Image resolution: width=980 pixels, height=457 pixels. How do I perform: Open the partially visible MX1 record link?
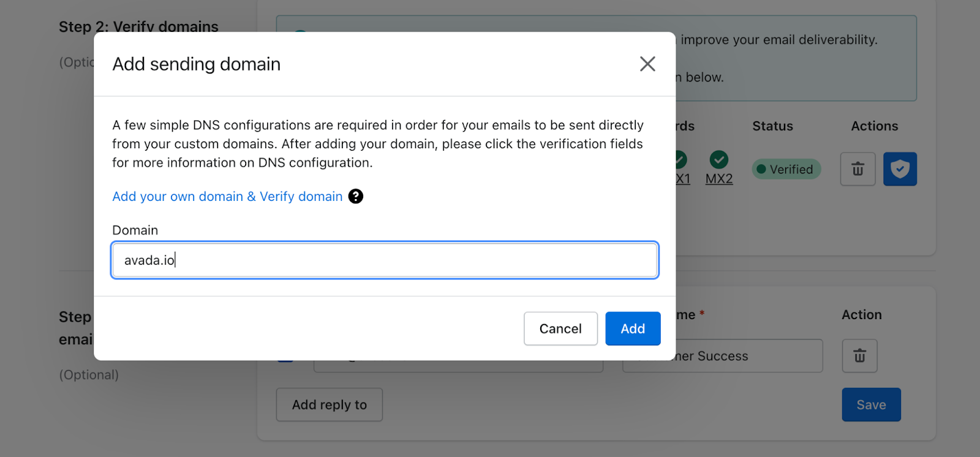(x=683, y=179)
